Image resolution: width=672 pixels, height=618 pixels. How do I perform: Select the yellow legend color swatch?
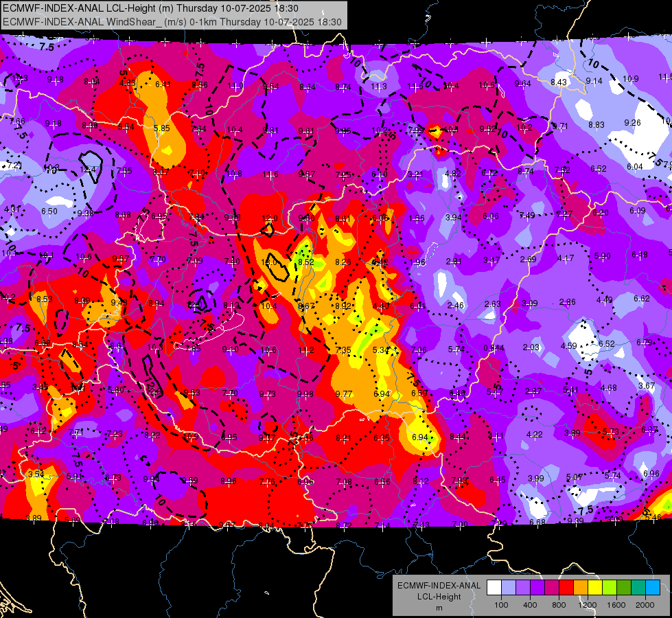tap(595, 588)
